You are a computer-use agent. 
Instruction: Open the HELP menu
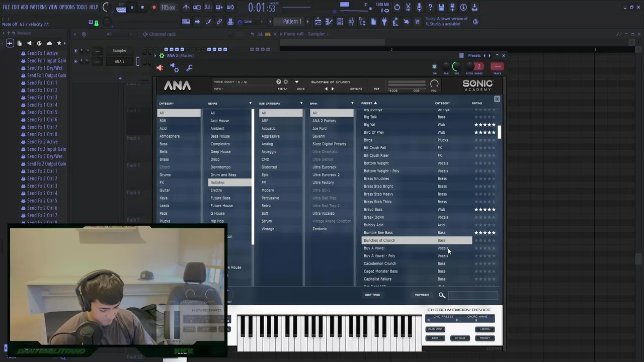pos(94,8)
